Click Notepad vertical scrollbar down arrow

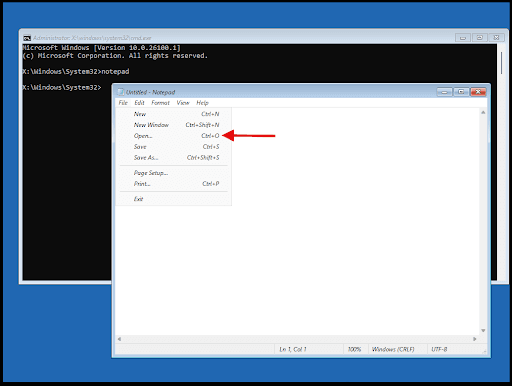point(483,331)
